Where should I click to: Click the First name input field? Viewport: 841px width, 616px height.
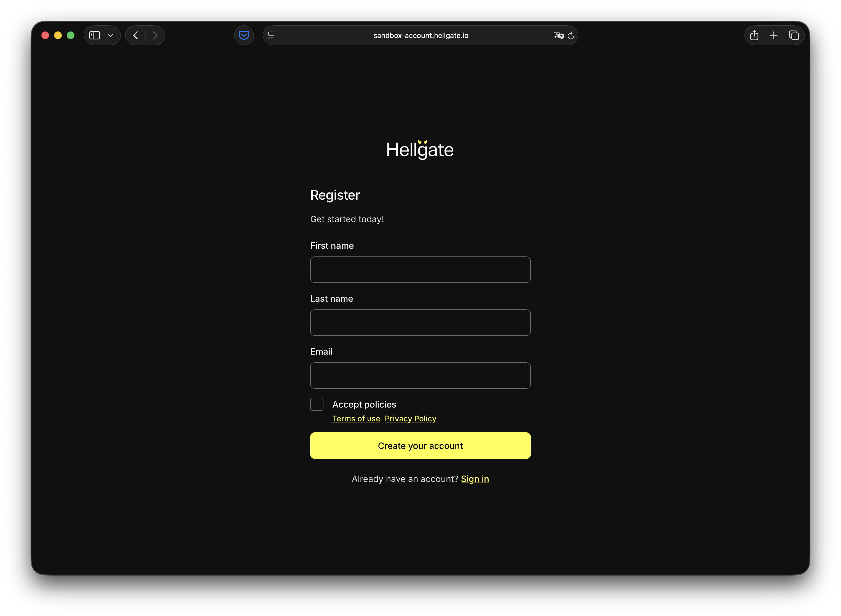pyautogui.click(x=420, y=269)
